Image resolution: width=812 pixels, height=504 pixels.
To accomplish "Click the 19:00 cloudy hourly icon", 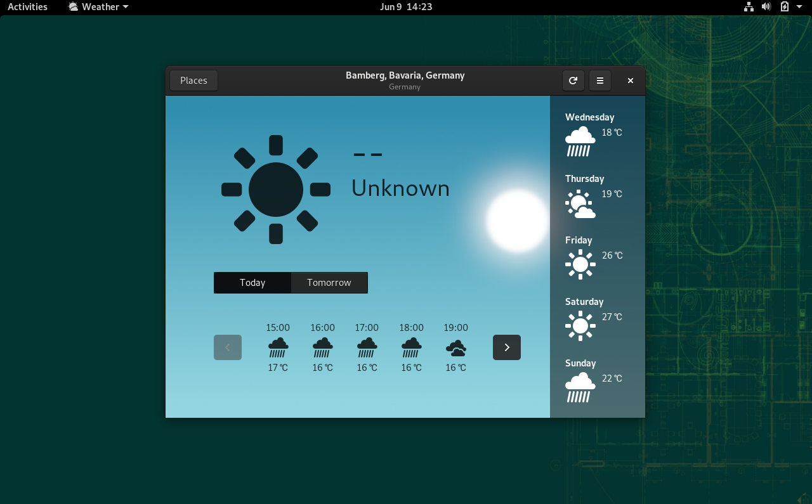I will tap(455, 347).
